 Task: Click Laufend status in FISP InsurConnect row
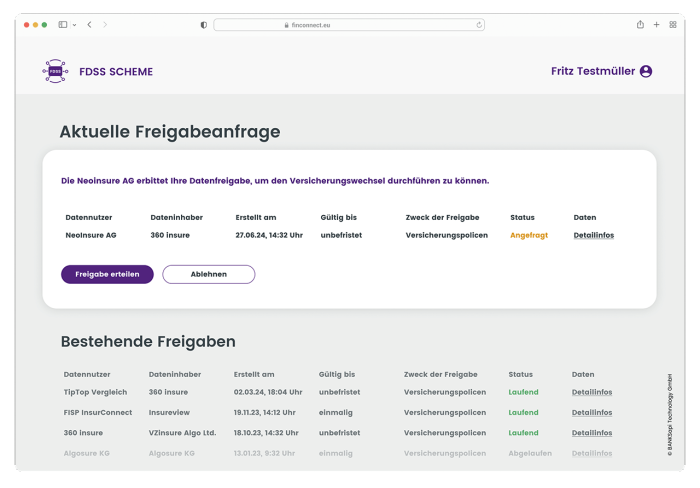tap(523, 413)
